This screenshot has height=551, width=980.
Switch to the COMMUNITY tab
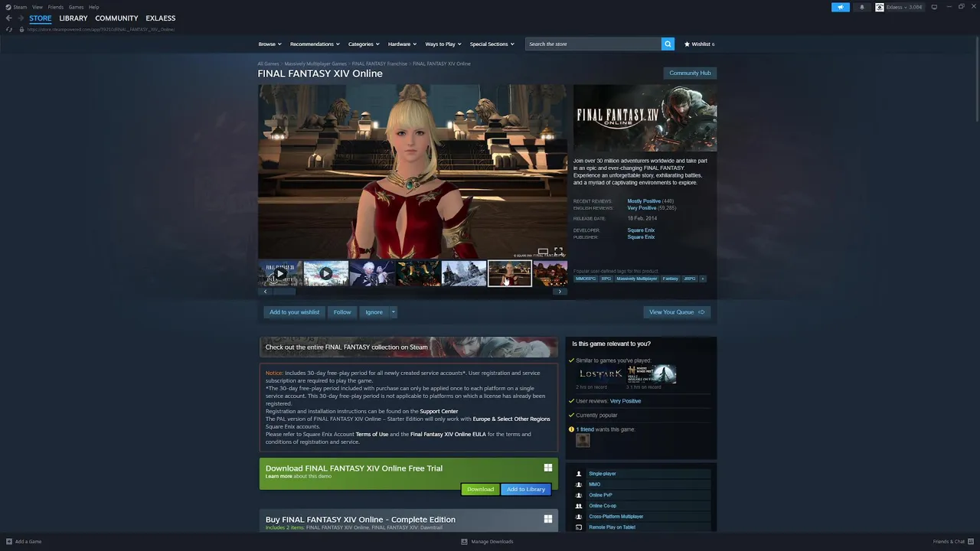116,18
